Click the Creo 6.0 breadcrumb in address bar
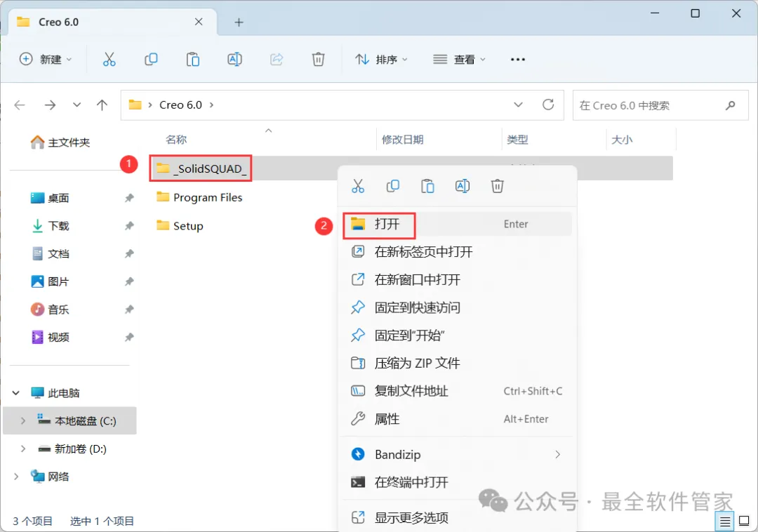Viewport: 758px width, 532px height. [x=180, y=105]
